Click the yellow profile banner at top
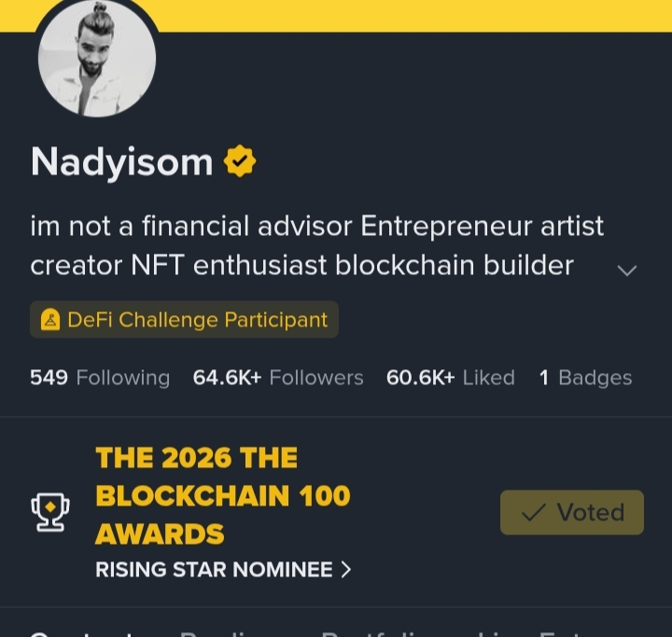The image size is (672, 637). pyautogui.click(x=414, y=16)
